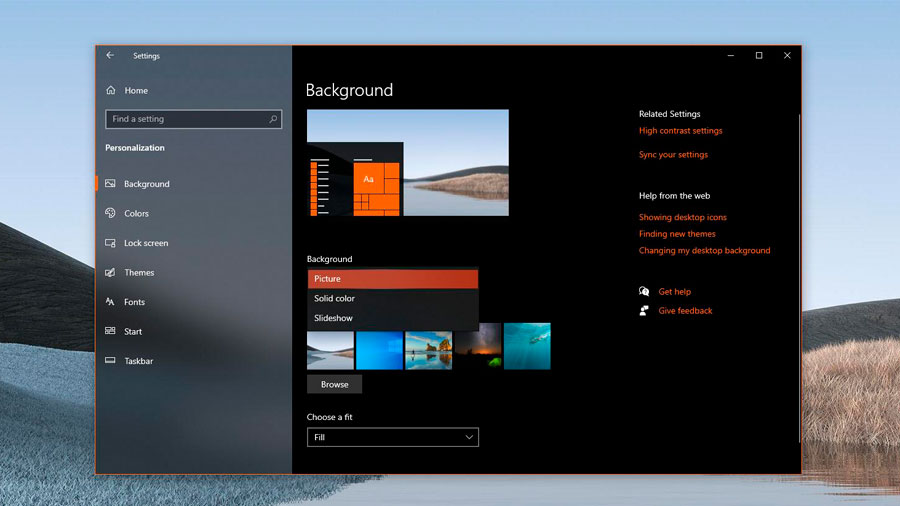Click the Themes brush icon
Screen dimensions: 900x506
(110, 272)
